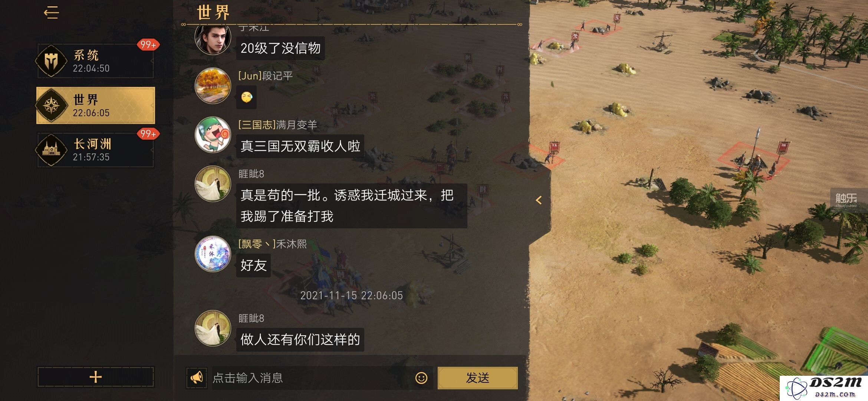
Task: Click the 发送 send button
Action: coord(477,378)
